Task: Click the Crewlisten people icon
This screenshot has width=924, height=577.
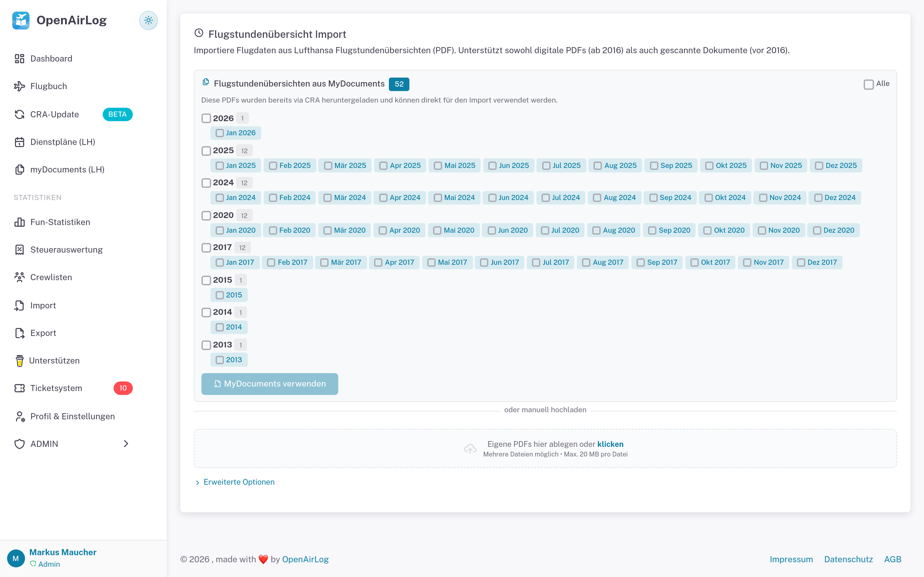Action: point(20,277)
